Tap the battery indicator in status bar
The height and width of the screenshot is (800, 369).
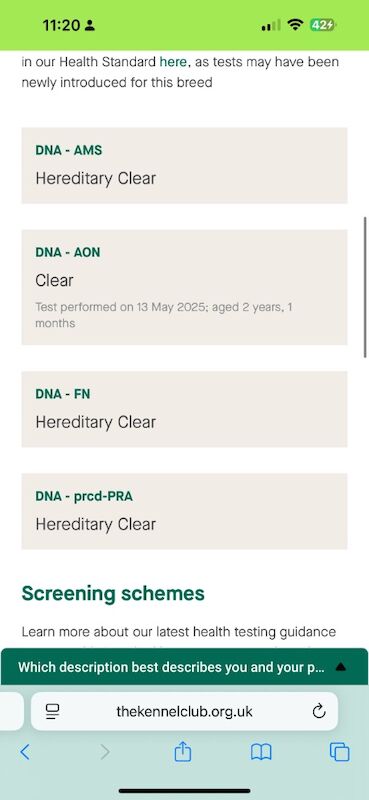(x=323, y=25)
